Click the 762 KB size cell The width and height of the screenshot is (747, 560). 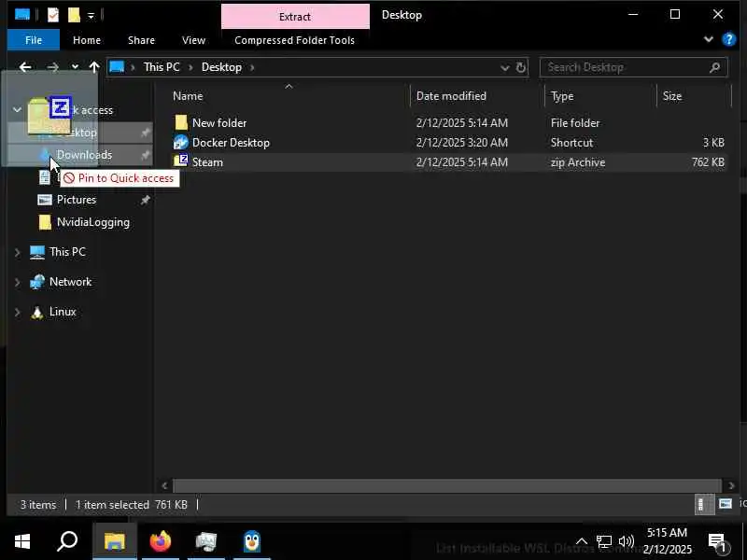pos(708,161)
